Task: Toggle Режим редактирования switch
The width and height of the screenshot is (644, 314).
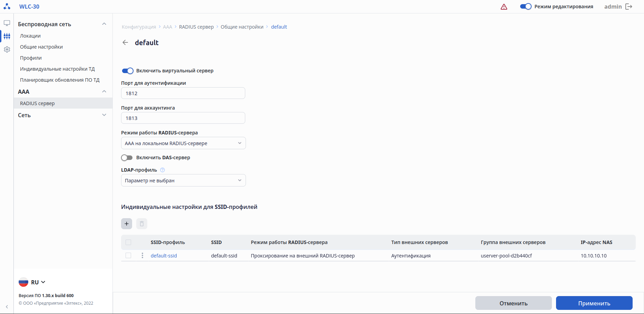Action: [526, 7]
